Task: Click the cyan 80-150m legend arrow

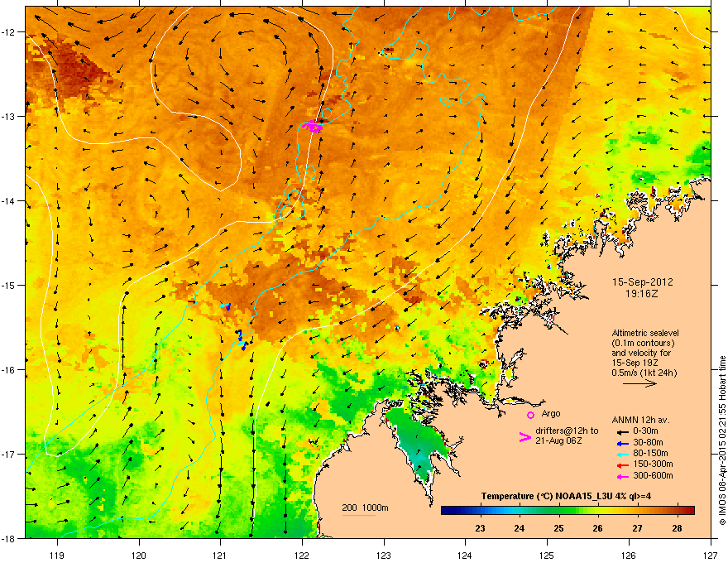Action: coord(622,454)
